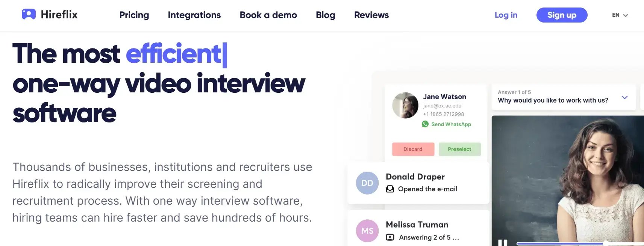Click 'Answering 2 of 5' status text
This screenshot has width=644, height=246.
[429, 237]
